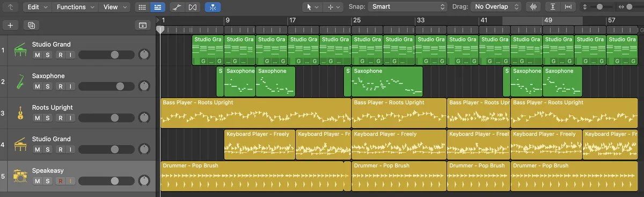Click the Roots Upright track name
This screenshot has height=197, width=644.
pos(53,107)
